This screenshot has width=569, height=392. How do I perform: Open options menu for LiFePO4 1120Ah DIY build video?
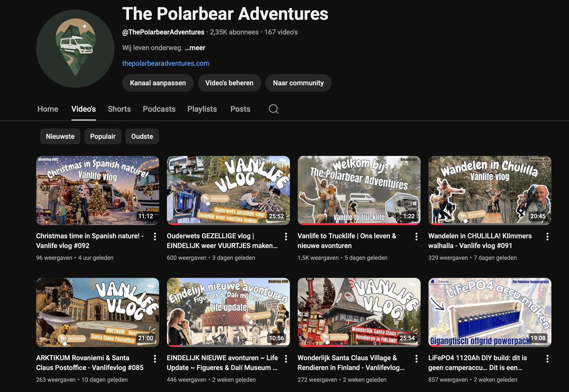[x=547, y=359]
